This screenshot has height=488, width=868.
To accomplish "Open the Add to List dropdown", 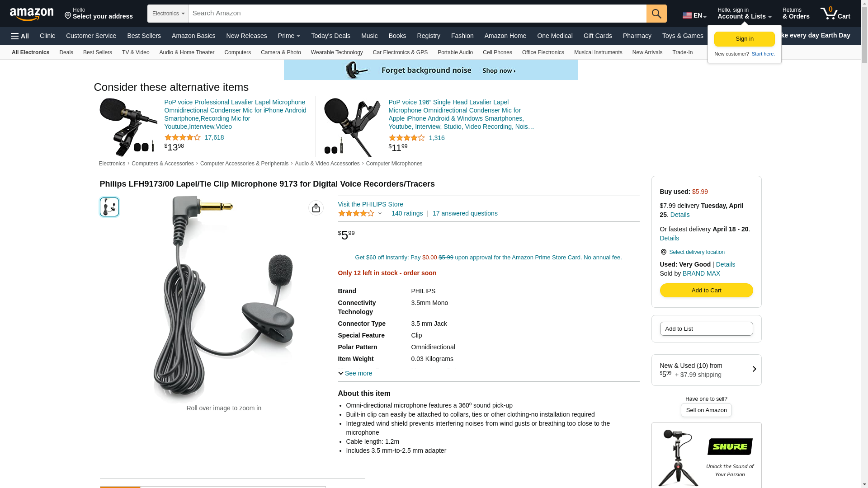I will pos(706,329).
